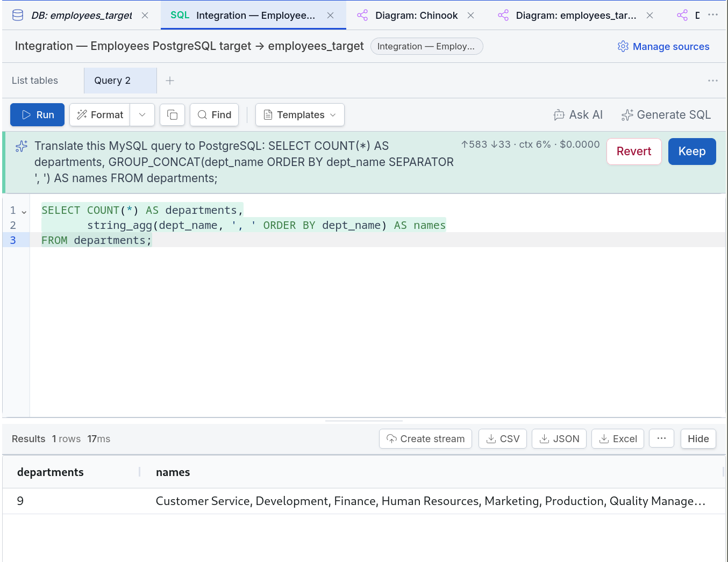Run the current SQL query
728x562 pixels.
[37, 115]
